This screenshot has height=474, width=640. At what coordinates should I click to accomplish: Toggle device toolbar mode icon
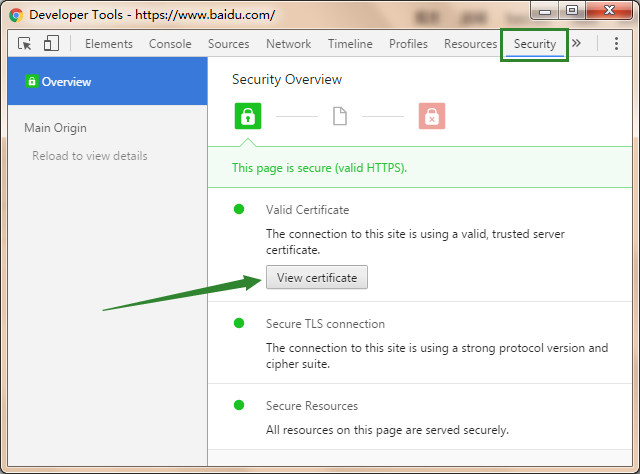(x=51, y=44)
